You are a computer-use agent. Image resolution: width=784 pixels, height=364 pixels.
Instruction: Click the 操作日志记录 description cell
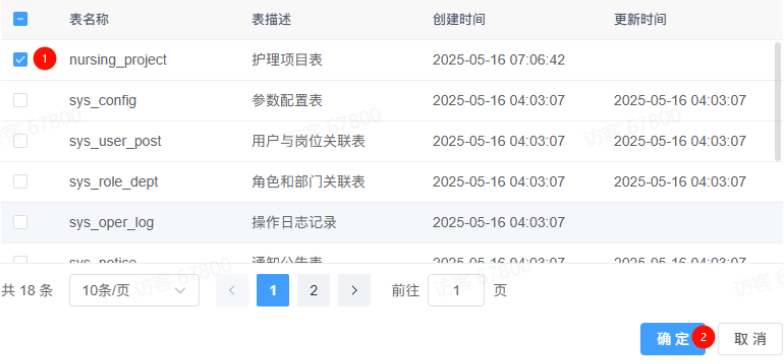(x=294, y=222)
